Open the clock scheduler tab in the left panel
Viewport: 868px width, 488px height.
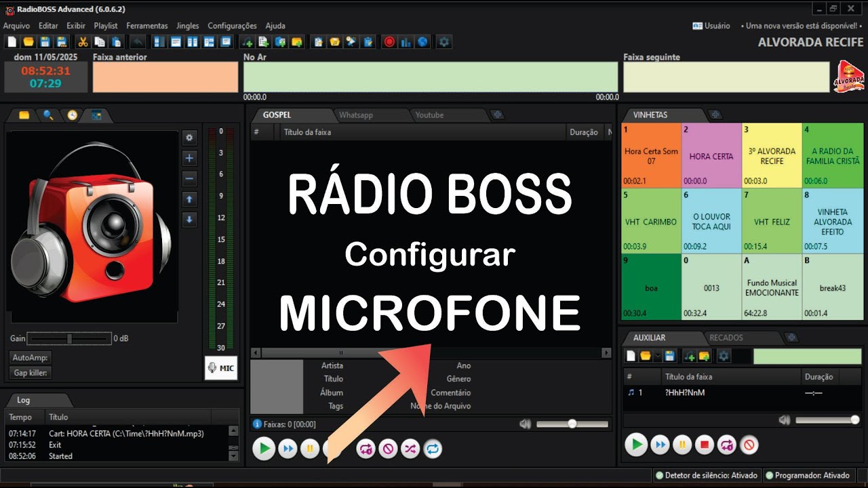click(x=72, y=115)
